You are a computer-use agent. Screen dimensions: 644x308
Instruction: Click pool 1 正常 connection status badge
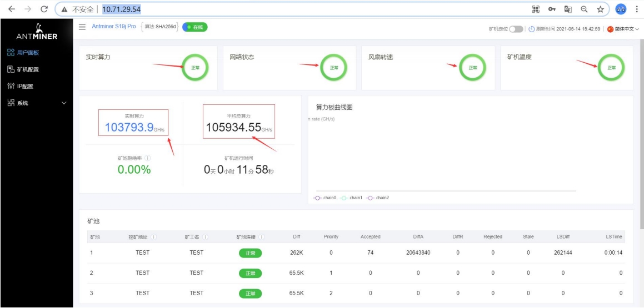coord(250,253)
